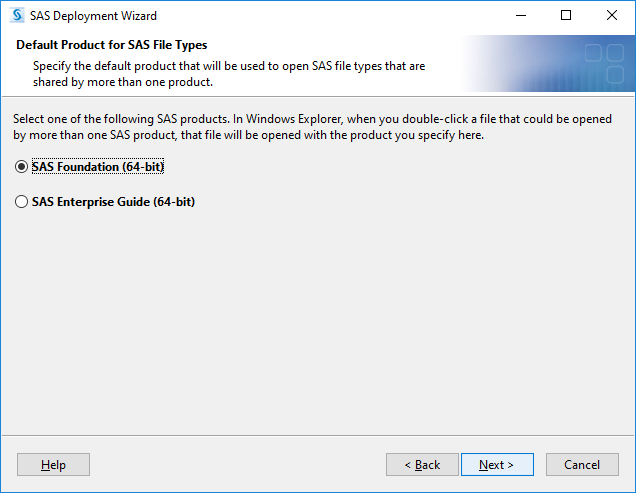Screen dimensions: 636x493
Task: Go to previous step with Back button
Action: 422,465
